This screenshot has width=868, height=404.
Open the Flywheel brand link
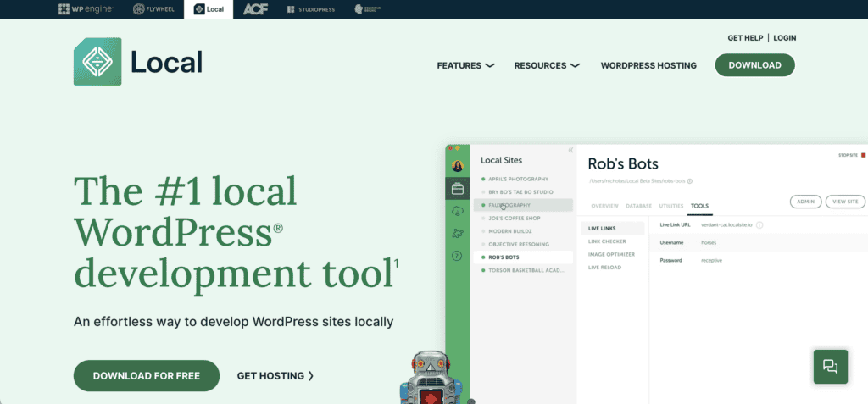(153, 9)
